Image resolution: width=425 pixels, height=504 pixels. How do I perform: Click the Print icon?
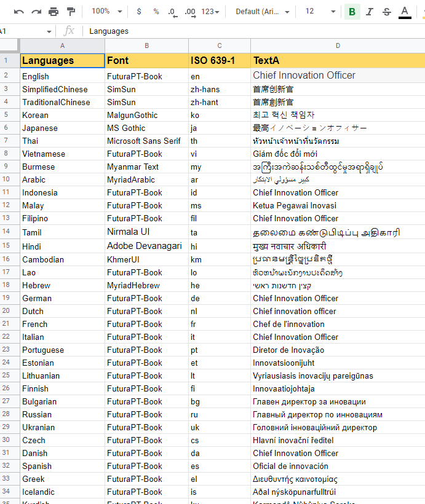[x=54, y=12]
